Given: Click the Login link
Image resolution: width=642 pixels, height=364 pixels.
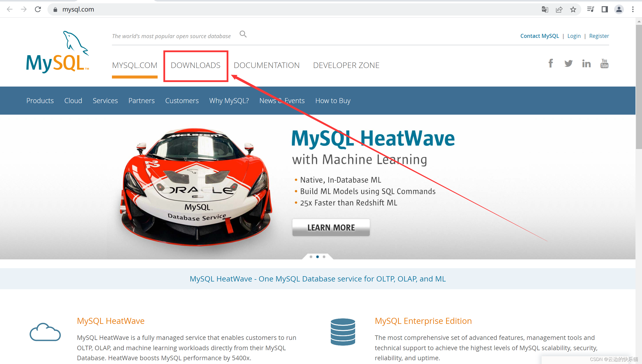Looking at the screenshot, I should (574, 36).
